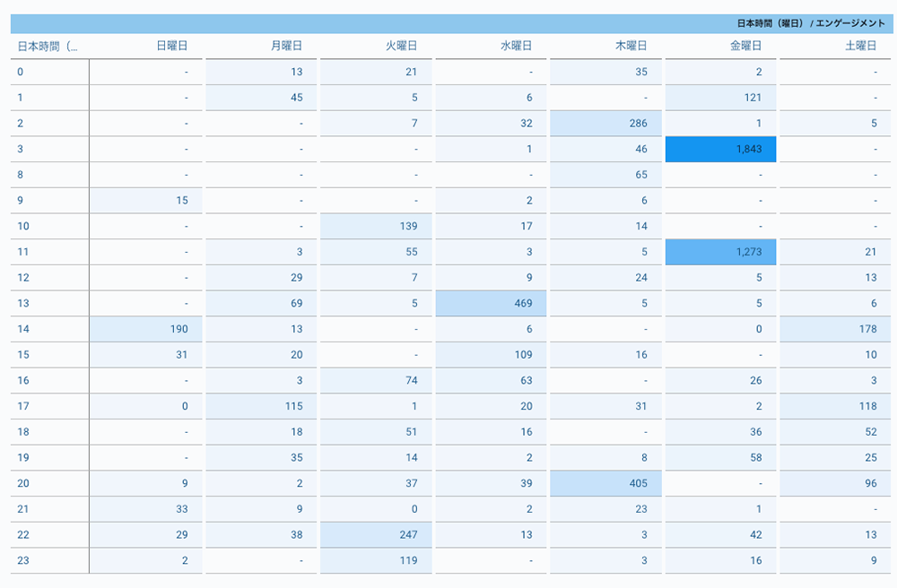The width and height of the screenshot is (897, 588).
Task: Select the Saturday cell showing 25
Action: pos(835,458)
